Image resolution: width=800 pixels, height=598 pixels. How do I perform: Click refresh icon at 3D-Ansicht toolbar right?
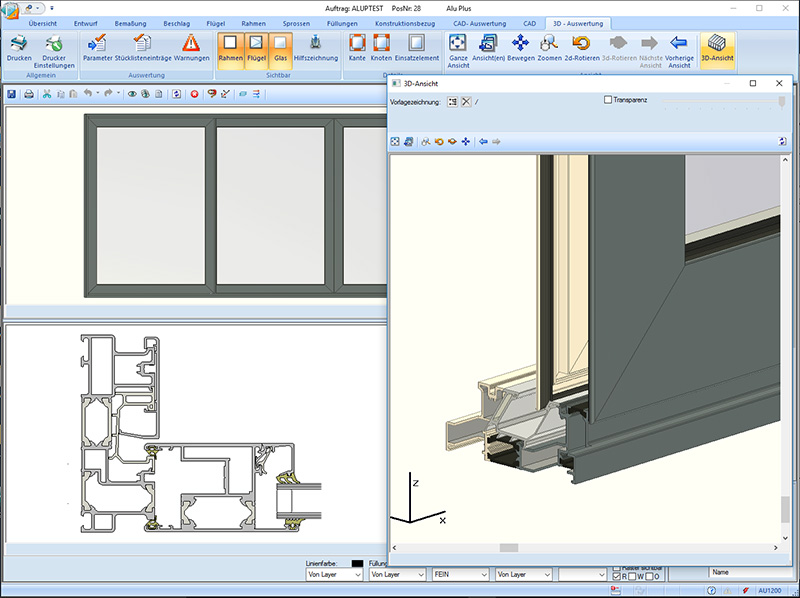coord(782,141)
